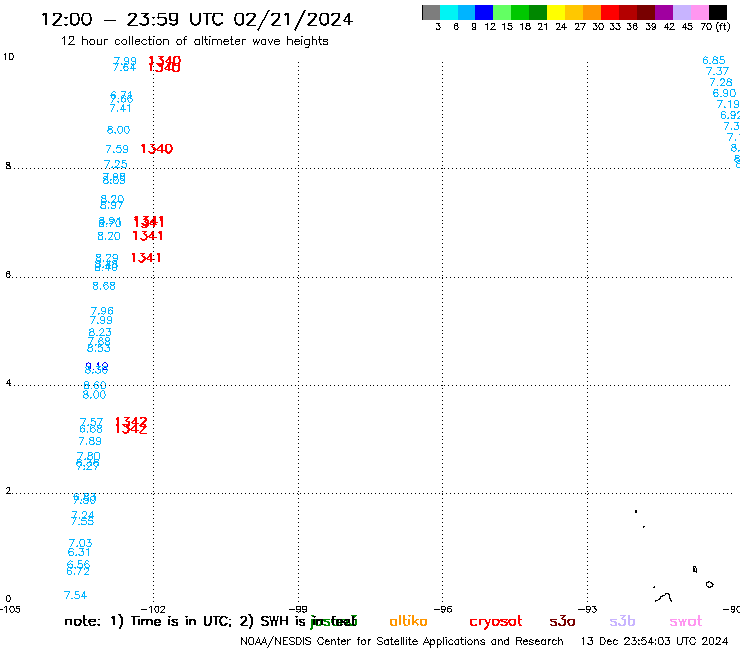Select the 's3b' satellite legend label
Viewport: 740px width, 650px height.
(x=622, y=621)
